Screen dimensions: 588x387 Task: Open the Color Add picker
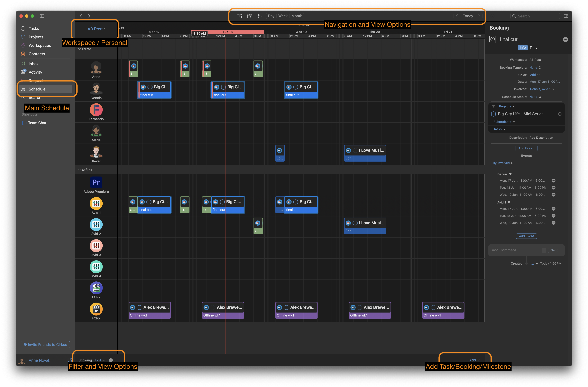click(535, 75)
